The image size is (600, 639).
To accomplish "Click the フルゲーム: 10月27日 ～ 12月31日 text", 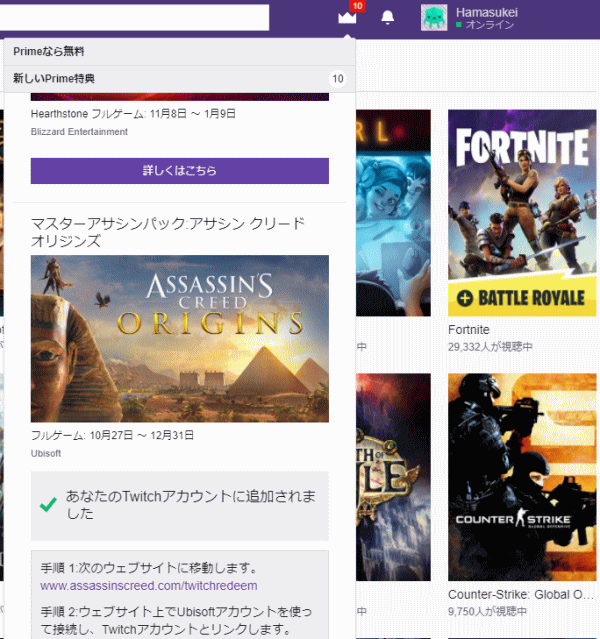I will tap(112, 435).
